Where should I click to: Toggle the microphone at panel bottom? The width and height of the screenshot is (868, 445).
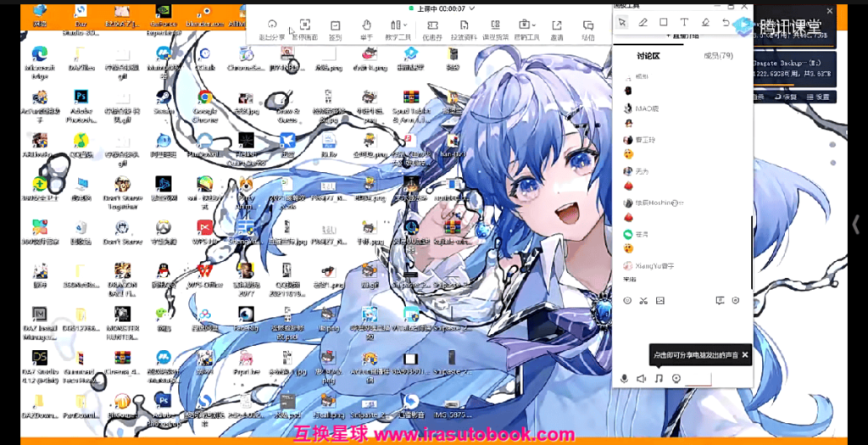[x=624, y=379]
